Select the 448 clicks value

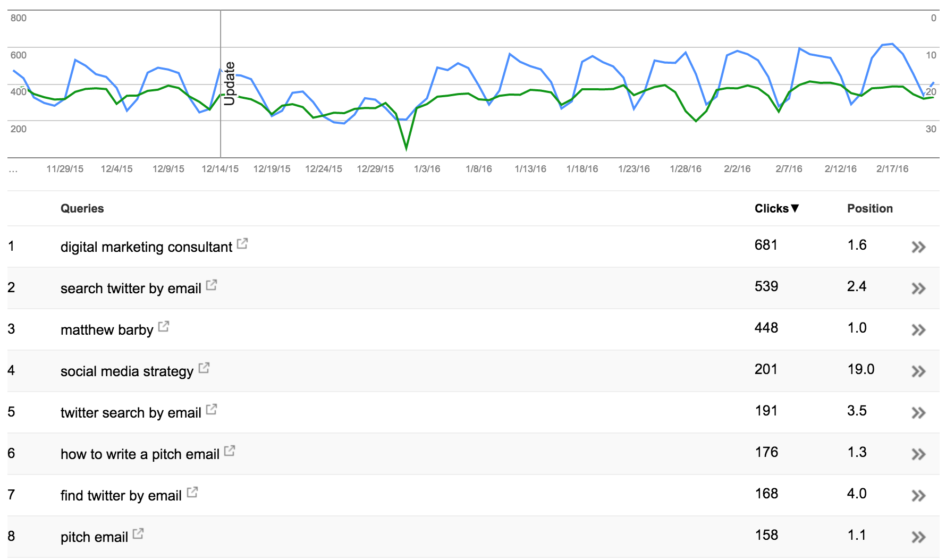coord(766,328)
